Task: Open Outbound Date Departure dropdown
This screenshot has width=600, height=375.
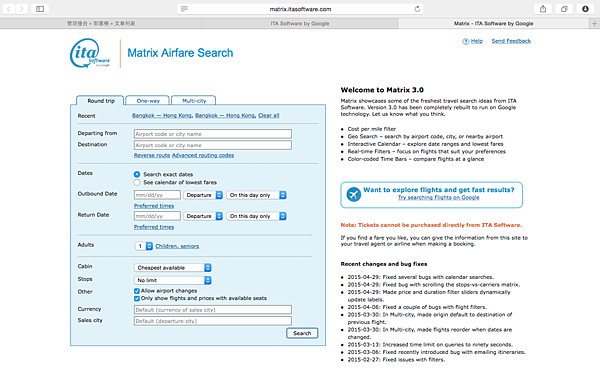Action: click(203, 195)
